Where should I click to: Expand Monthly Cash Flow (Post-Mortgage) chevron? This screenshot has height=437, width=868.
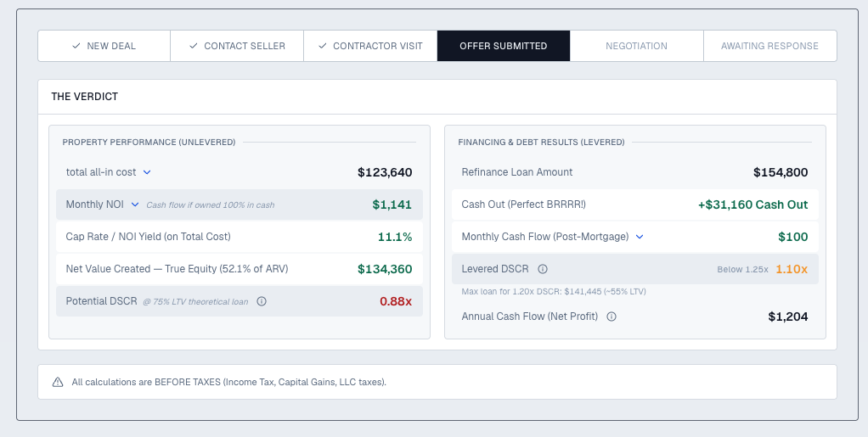point(640,237)
